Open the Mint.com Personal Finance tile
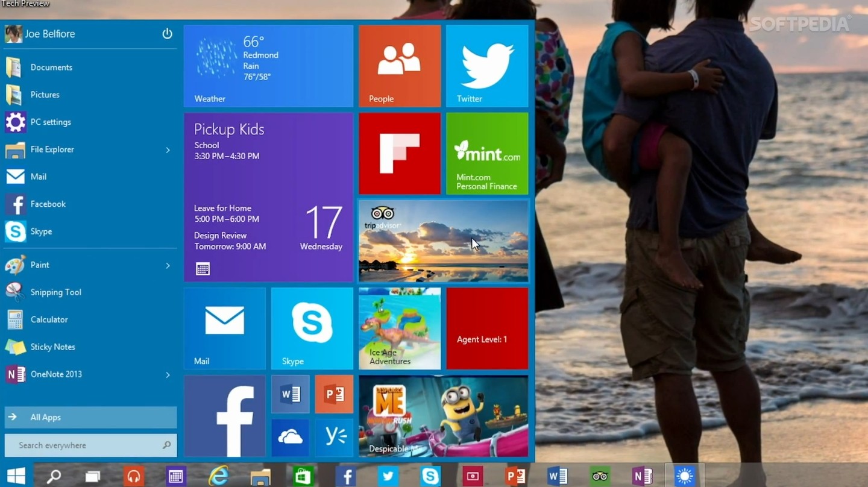868x487 pixels. point(487,154)
